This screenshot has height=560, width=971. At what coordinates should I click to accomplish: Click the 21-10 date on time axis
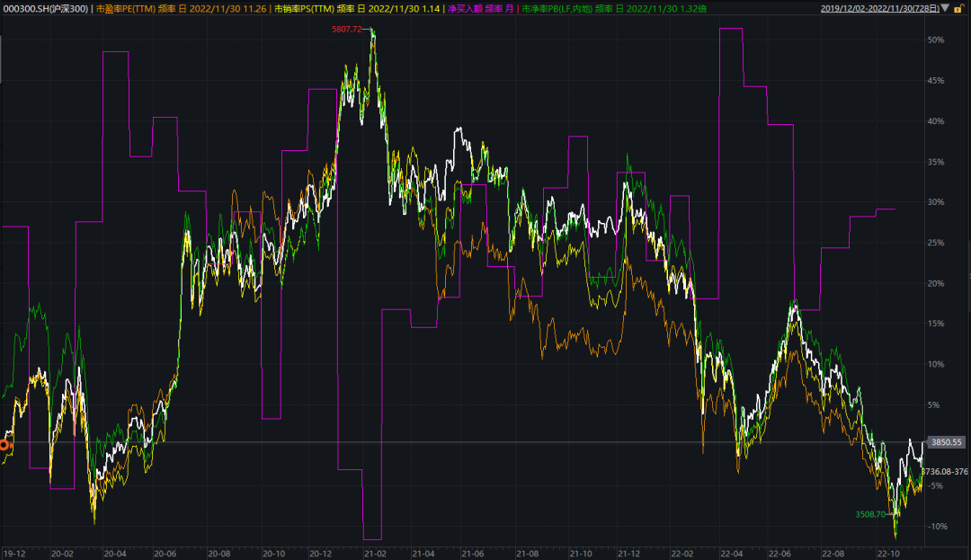[x=581, y=554]
